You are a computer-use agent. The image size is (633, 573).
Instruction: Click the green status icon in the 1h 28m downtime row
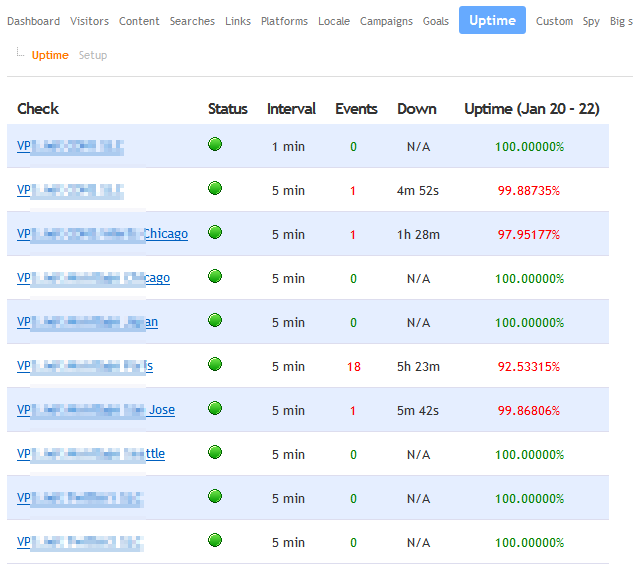pyautogui.click(x=215, y=233)
